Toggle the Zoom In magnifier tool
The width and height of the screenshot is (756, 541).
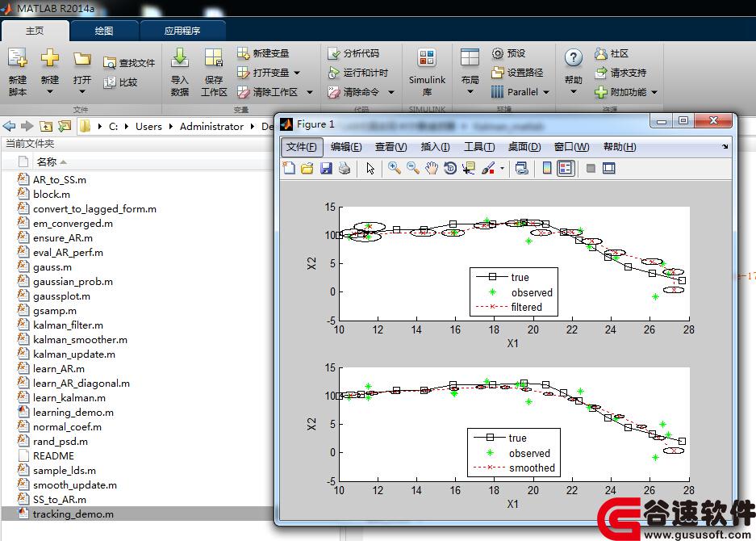coord(395,168)
